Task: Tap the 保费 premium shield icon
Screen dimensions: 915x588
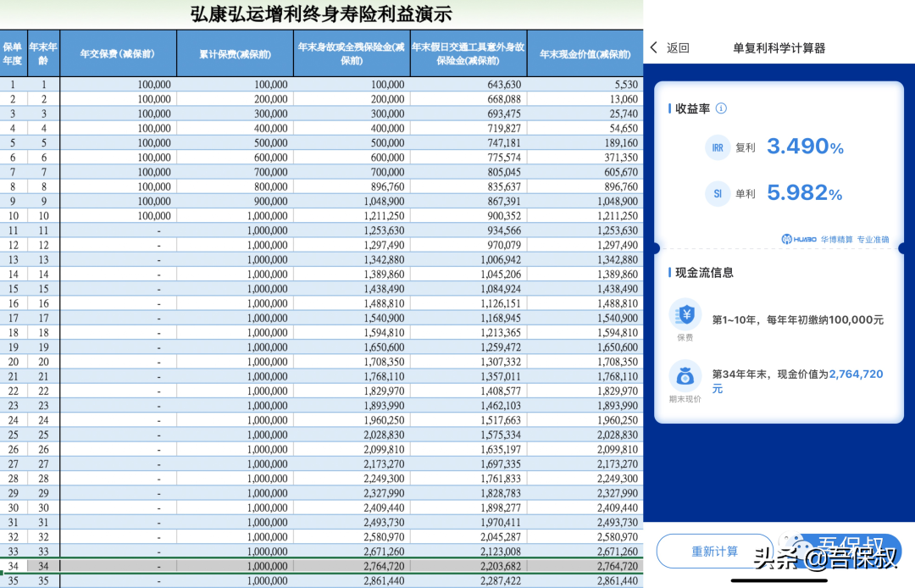Action: click(685, 315)
